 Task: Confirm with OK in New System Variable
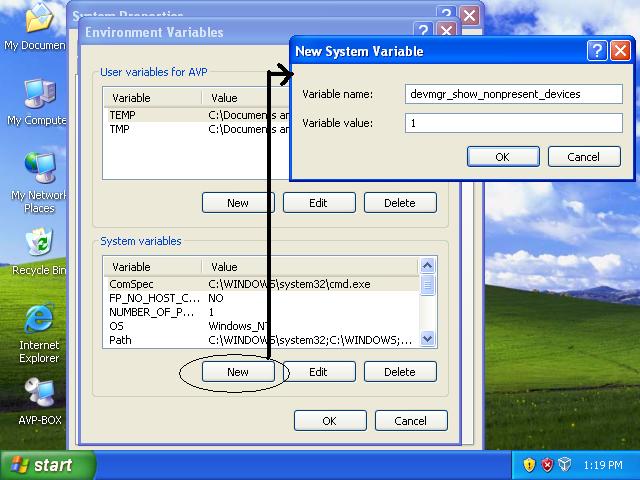(x=503, y=157)
